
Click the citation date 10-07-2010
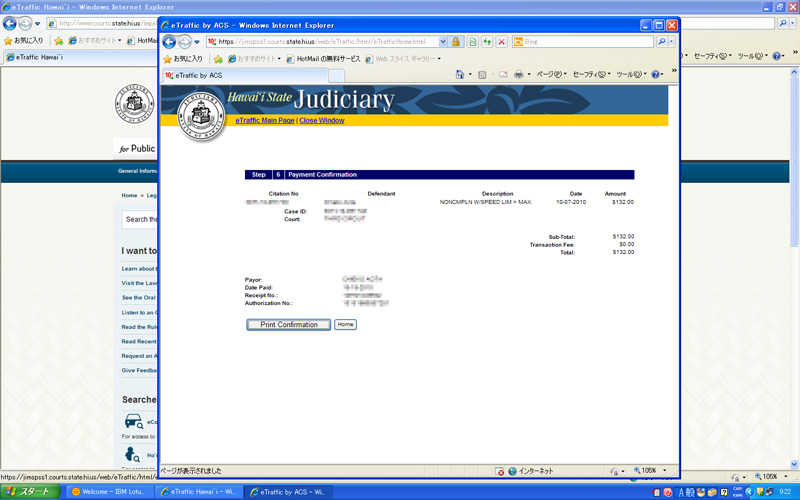[571, 202]
